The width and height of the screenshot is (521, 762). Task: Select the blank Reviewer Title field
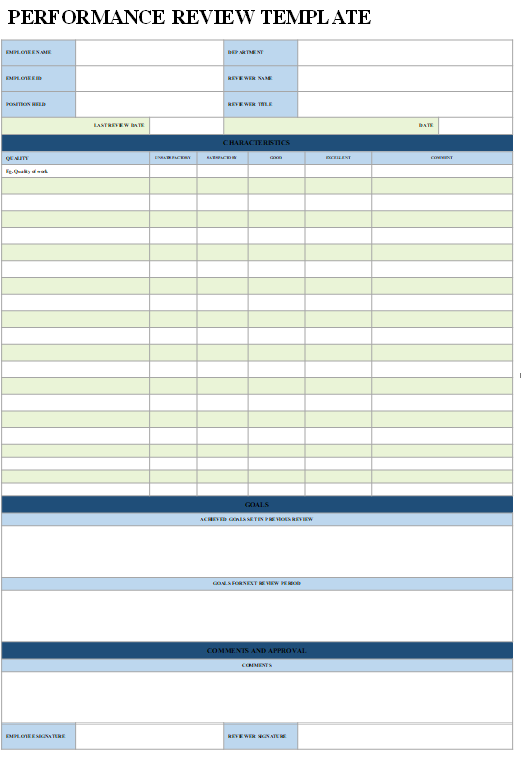[405, 104]
